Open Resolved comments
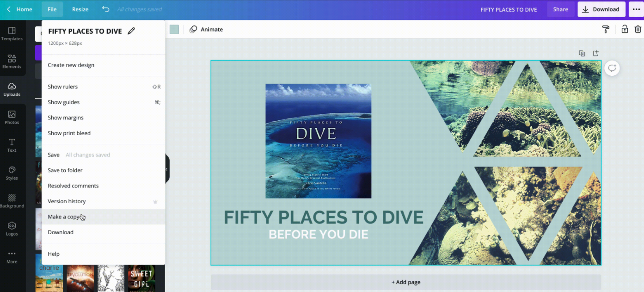 [104, 186]
